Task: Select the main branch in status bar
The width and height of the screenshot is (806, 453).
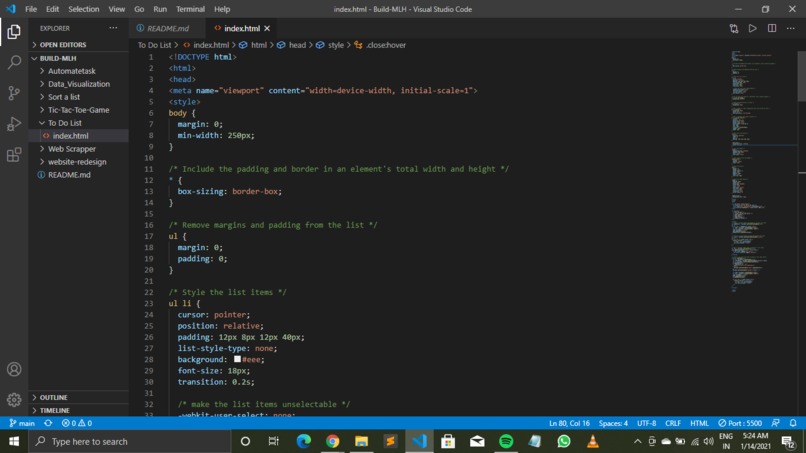Action: [x=22, y=423]
